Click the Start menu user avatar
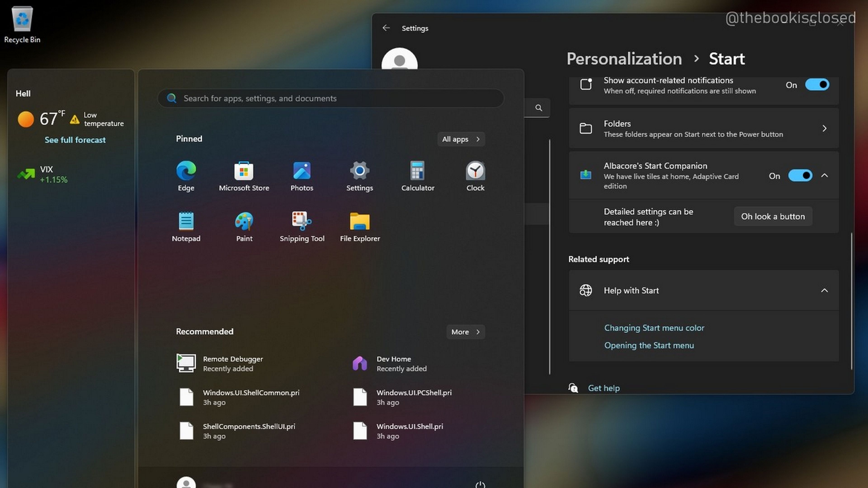 coord(186,483)
